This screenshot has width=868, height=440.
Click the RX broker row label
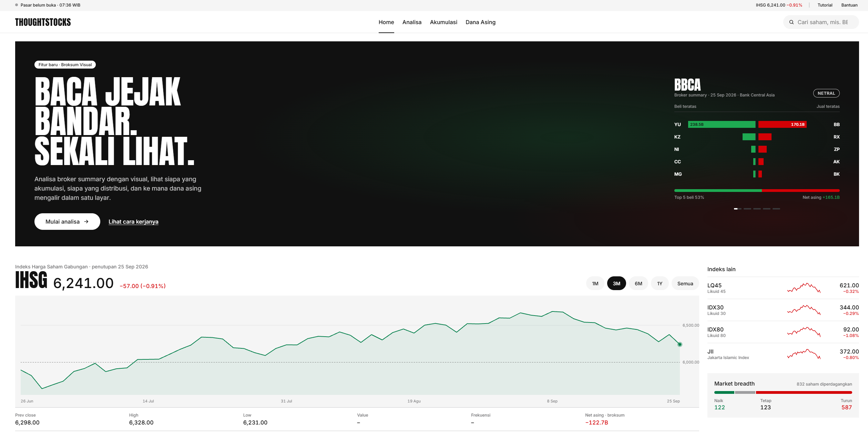836,137
